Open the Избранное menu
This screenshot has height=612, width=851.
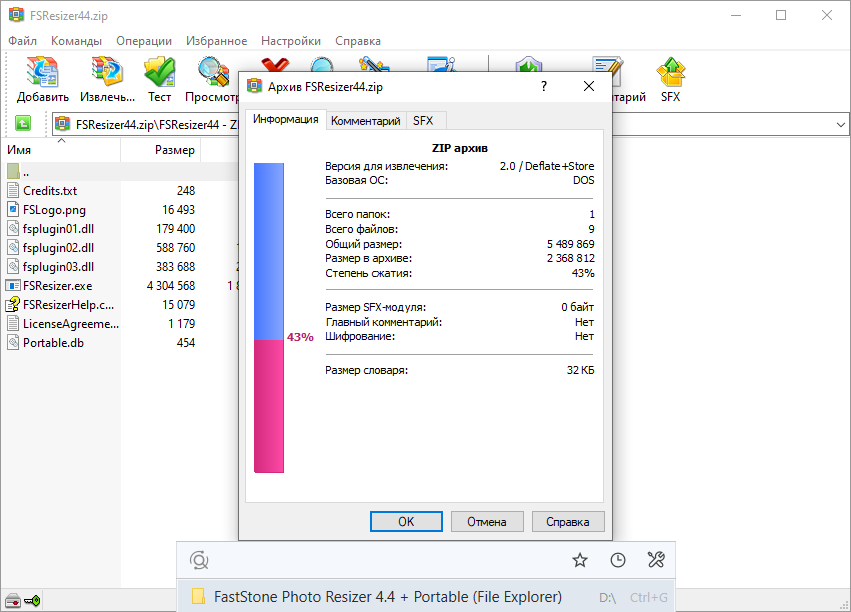217,41
